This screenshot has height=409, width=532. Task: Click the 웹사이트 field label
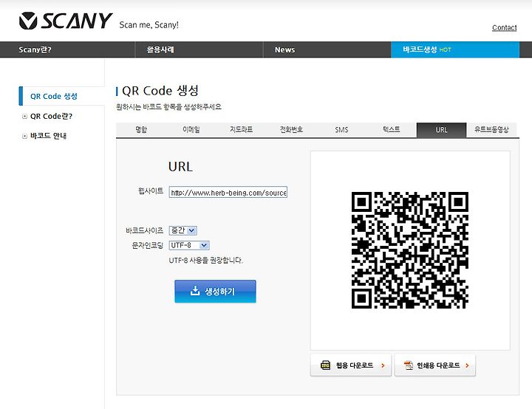click(x=151, y=191)
